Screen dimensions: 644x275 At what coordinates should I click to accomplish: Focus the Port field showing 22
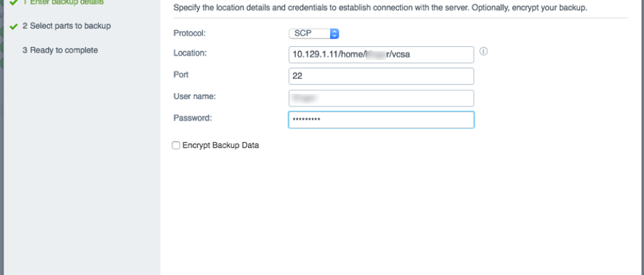coord(381,76)
